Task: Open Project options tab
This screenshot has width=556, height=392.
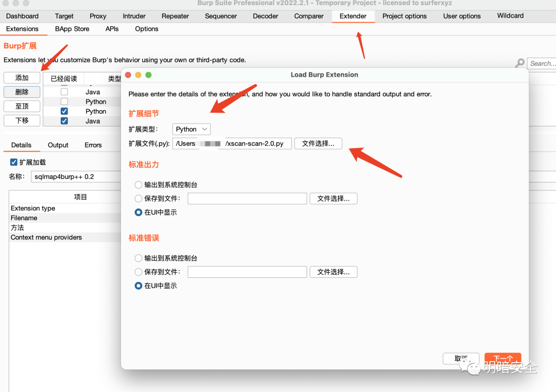Action: [405, 16]
